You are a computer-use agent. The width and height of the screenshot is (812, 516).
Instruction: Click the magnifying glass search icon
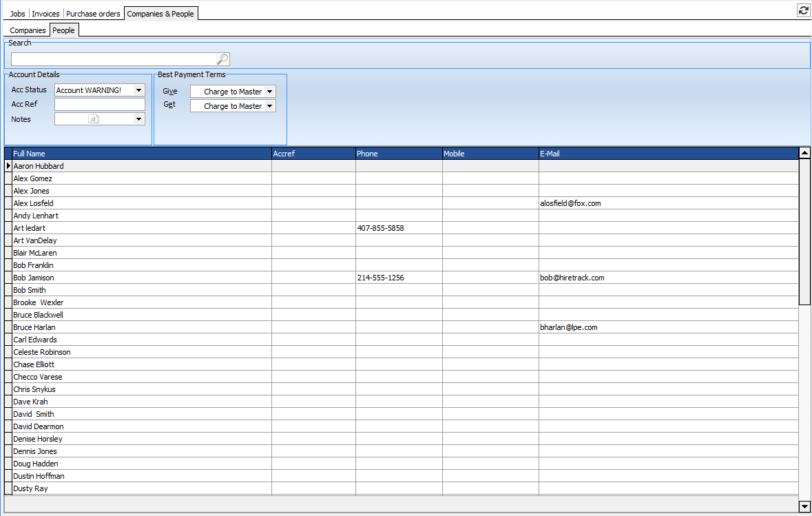[x=222, y=59]
